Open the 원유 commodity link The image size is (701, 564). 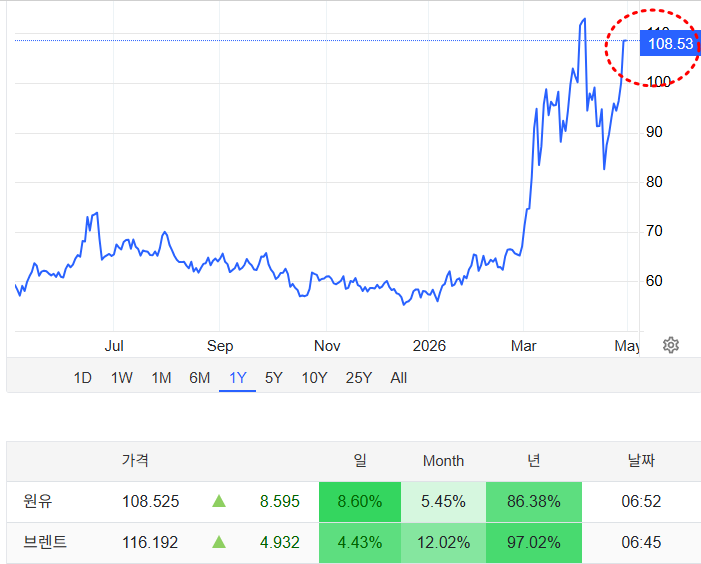click(37, 501)
